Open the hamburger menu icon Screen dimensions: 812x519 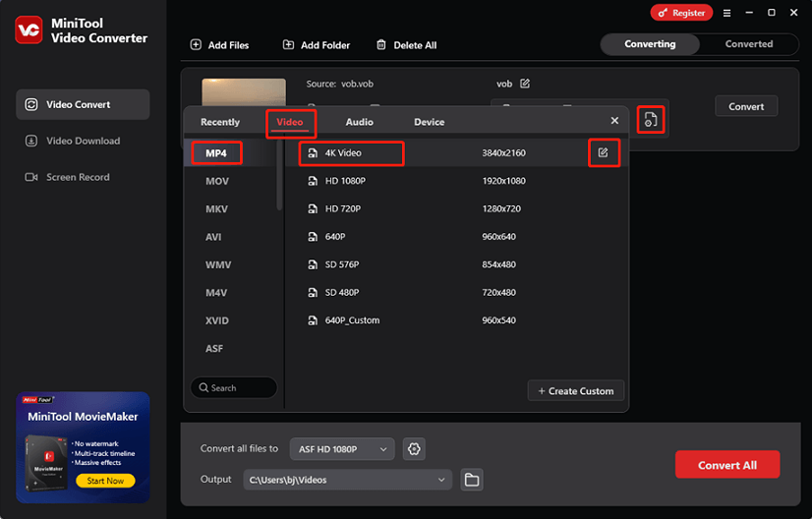pos(727,13)
